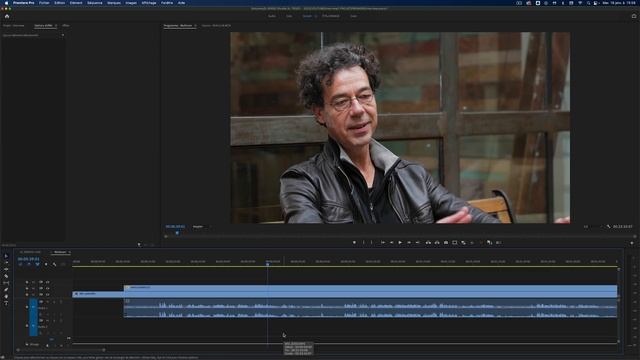Image resolution: width=640 pixels, height=360 pixels.
Task: Select the Type tool
Action: coord(6,303)
